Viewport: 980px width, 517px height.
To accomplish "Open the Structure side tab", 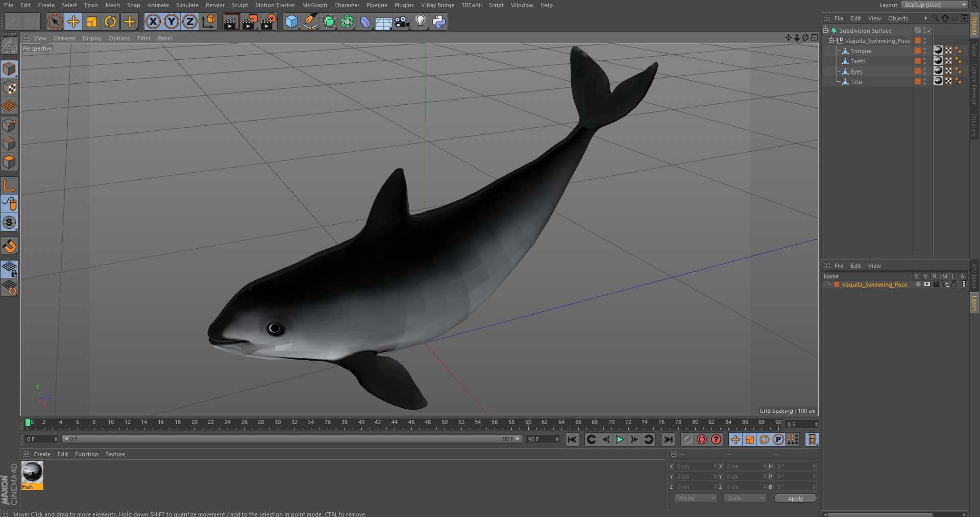I will (974, 125).
